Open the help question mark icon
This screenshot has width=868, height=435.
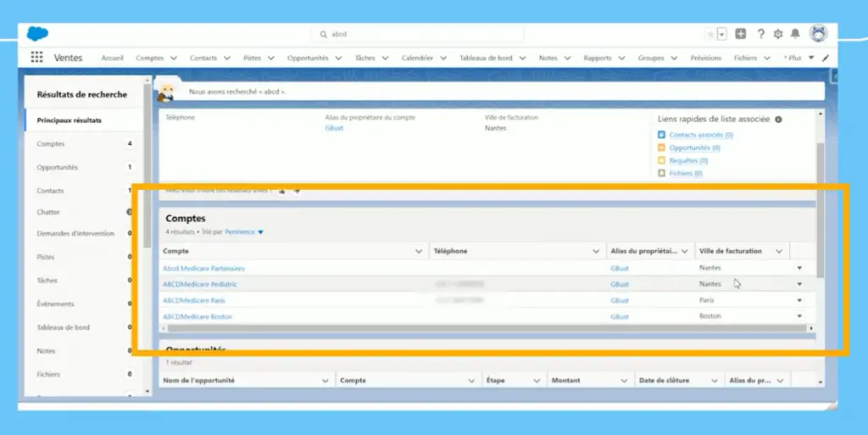coord(760,34)
